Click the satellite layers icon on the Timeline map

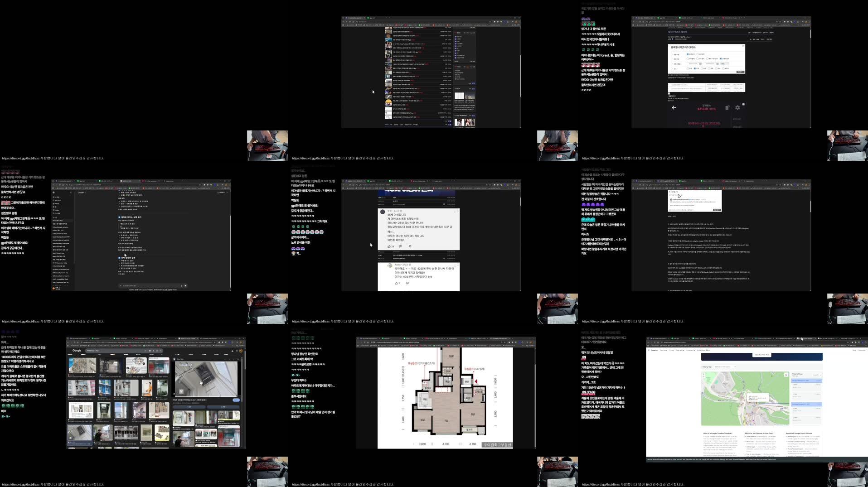786,375
